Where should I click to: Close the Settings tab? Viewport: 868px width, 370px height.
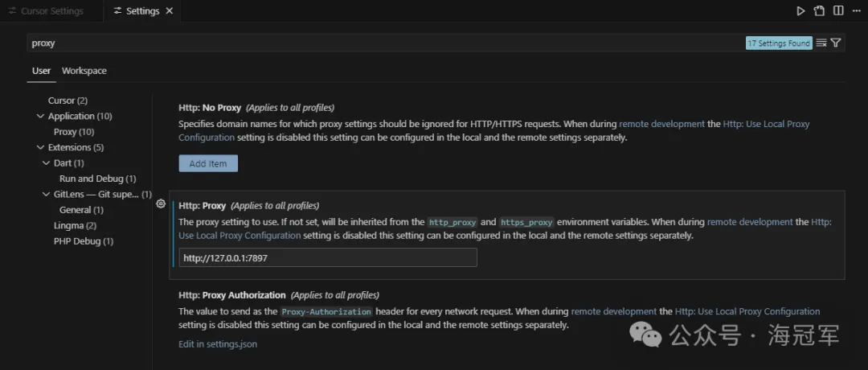pyautogui.click(x=169, y=11)
